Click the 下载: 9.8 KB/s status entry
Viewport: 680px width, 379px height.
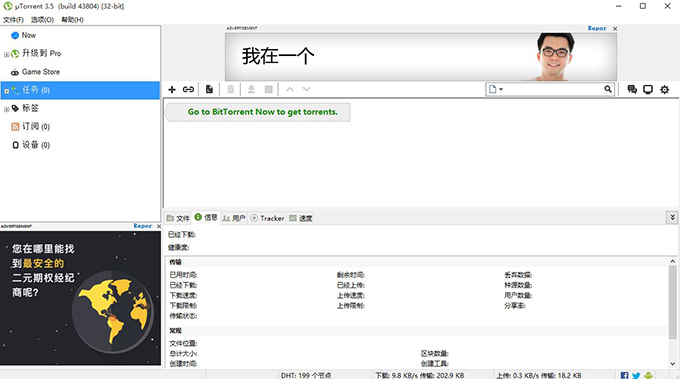[x=419, y=376]
